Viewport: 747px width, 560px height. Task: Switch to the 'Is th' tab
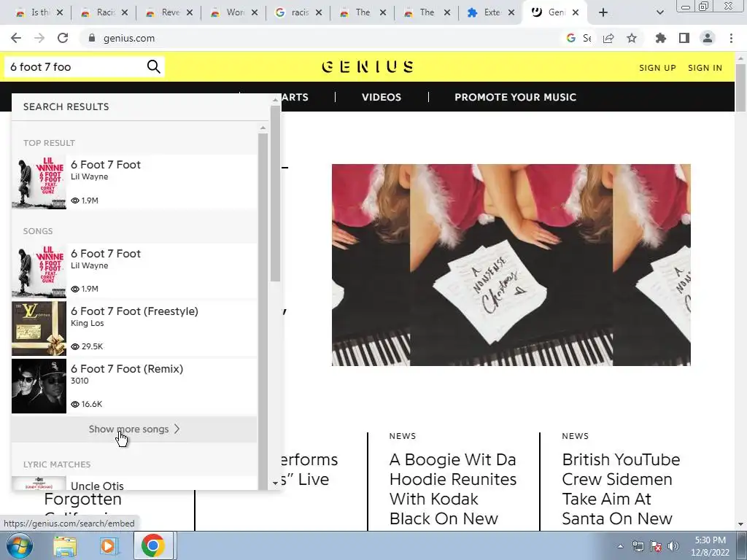(39, 12)
